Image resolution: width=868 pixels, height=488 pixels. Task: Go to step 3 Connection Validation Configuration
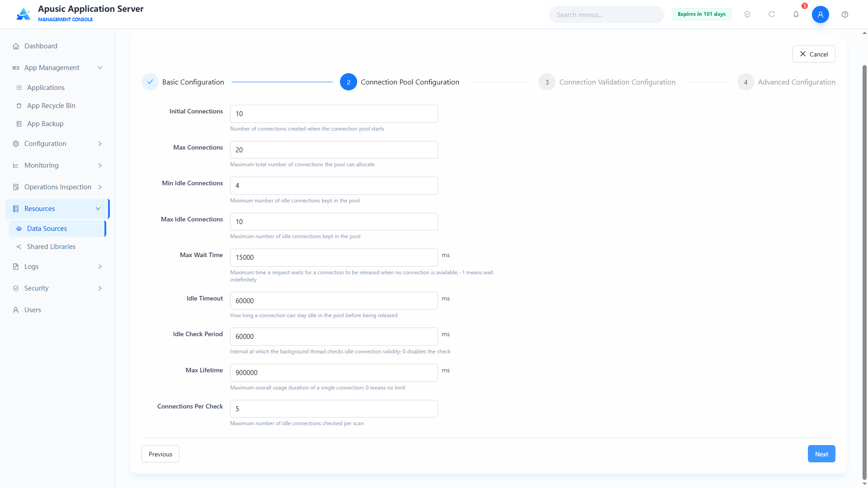(607, 82)
